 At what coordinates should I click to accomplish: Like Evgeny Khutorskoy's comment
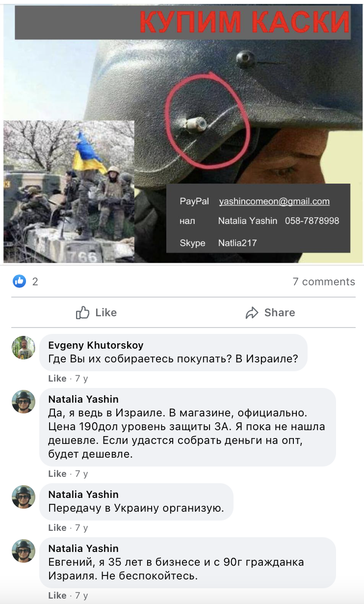coord(57,379)
